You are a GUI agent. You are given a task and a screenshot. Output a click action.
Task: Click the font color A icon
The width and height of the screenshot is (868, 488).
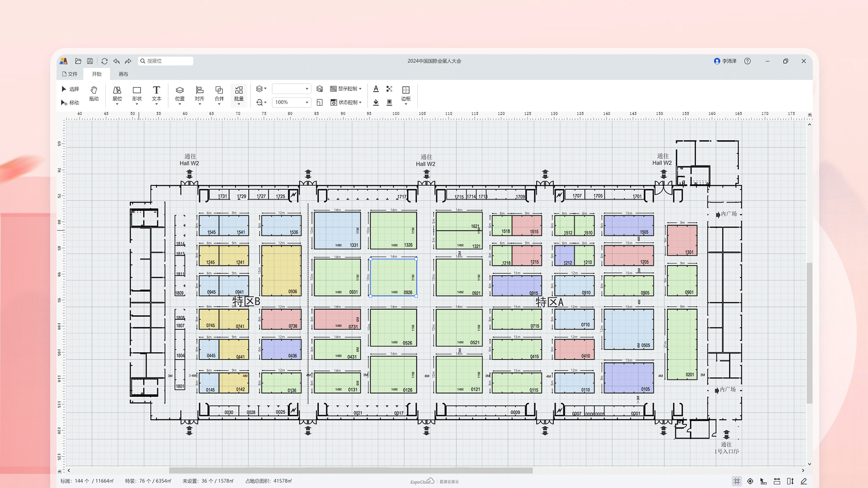[376, 89]
